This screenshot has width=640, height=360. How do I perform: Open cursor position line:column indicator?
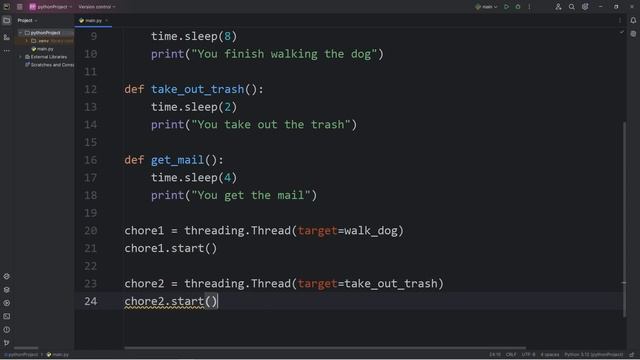pos(495,355)
